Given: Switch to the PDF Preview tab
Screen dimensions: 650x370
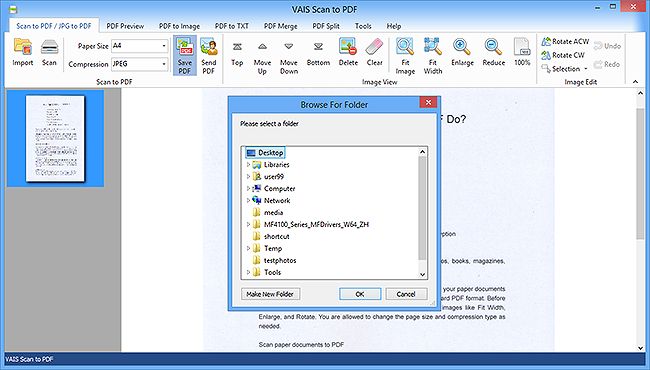Looking at the screenshot, I should coord(125,26).
